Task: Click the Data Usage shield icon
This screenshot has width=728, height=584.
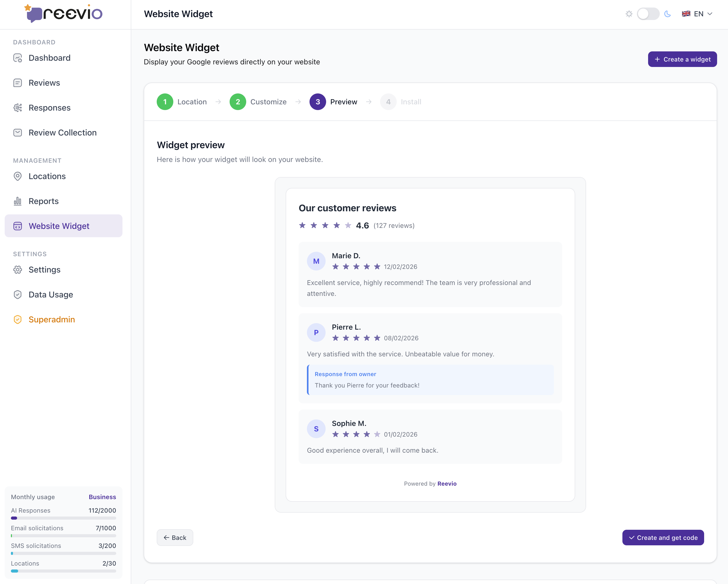Action: click(x=18, y=295)
